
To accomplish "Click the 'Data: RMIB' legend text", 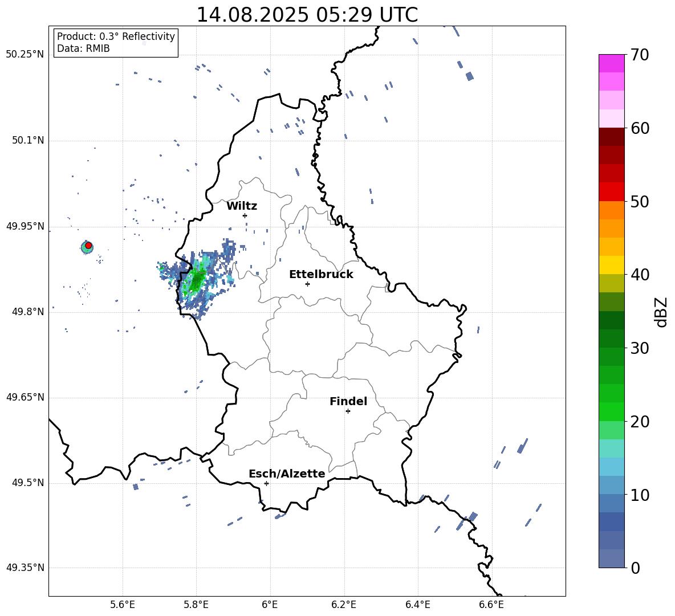I will pos(83,48).
